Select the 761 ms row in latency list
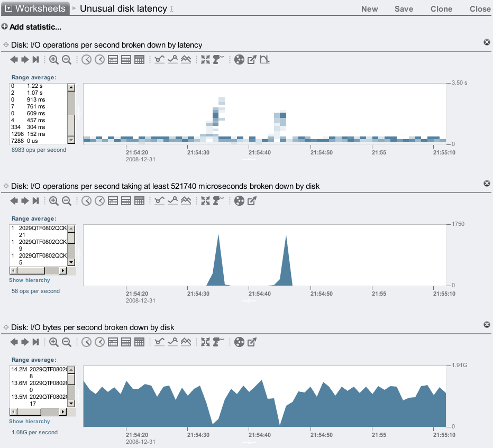 (37, 106)
